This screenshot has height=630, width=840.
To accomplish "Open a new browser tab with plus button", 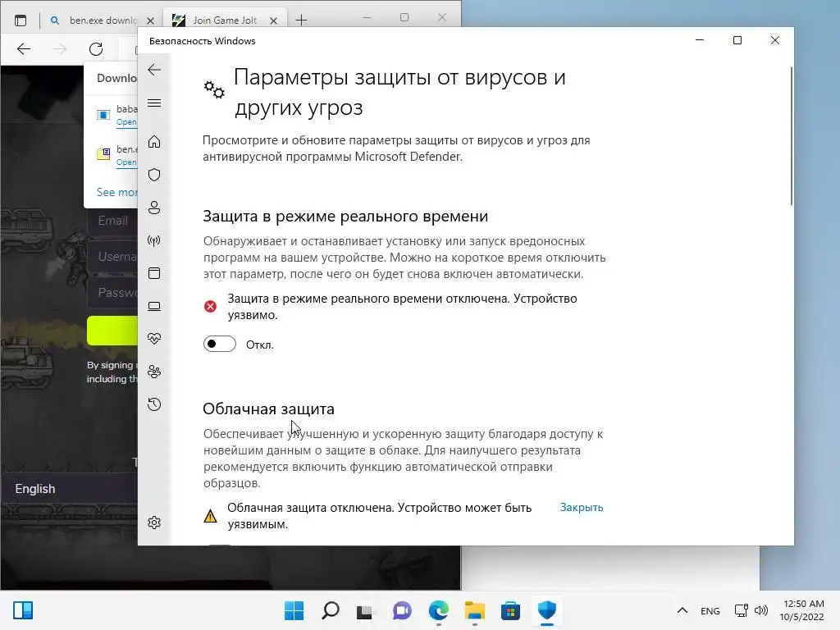I will (x=302, y=21).
